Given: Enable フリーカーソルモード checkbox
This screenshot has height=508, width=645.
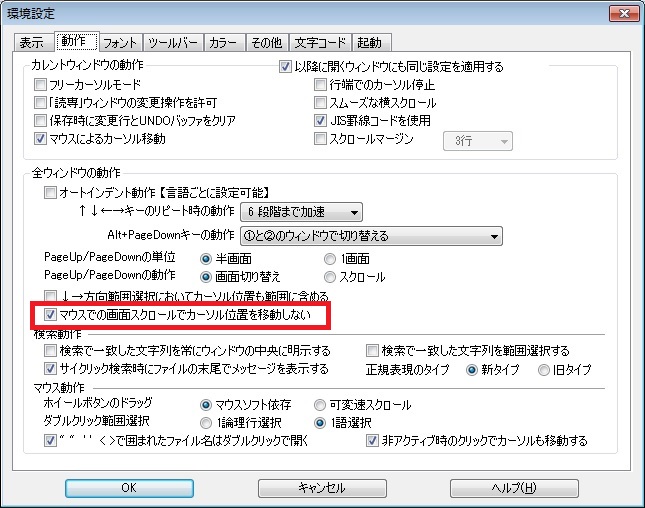Looking at the screenshot, I should click(41, 85).
